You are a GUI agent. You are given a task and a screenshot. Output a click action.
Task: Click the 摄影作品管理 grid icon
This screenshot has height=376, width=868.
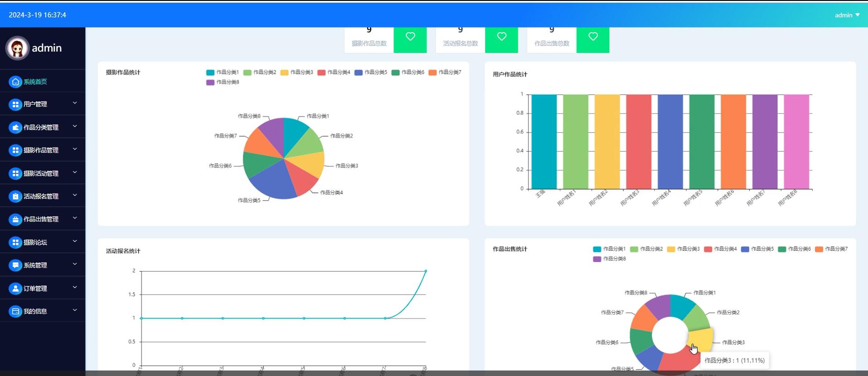tap(15, 150)
